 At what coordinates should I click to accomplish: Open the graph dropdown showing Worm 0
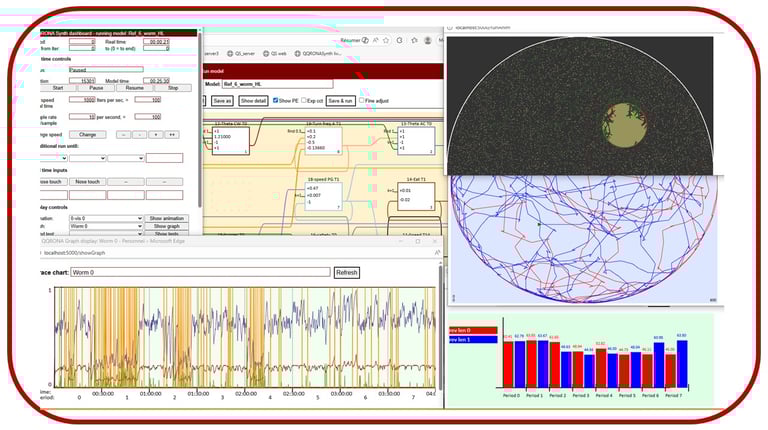(104, 226)
